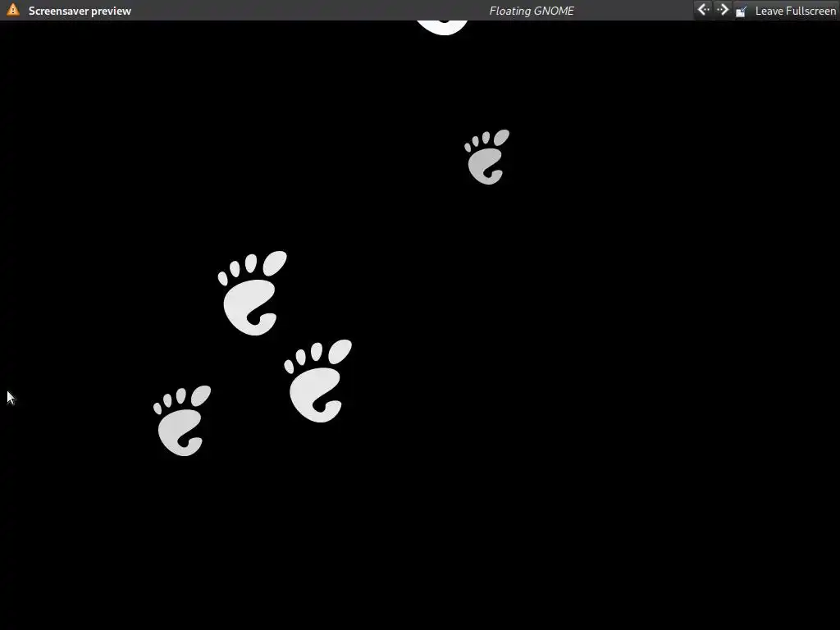Click Leave Fullscreen button
Screen dimensions: 840x630
(785, 11)
